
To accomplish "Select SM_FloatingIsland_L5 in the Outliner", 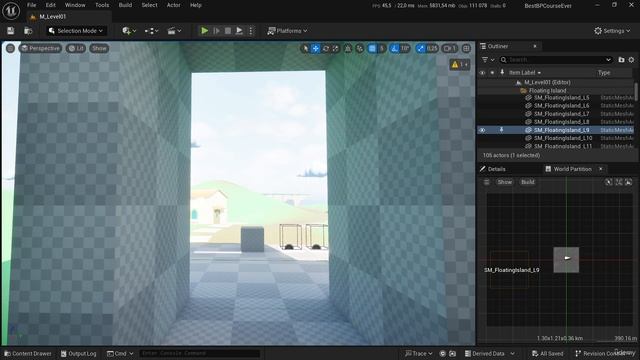I will click(562, 98).
